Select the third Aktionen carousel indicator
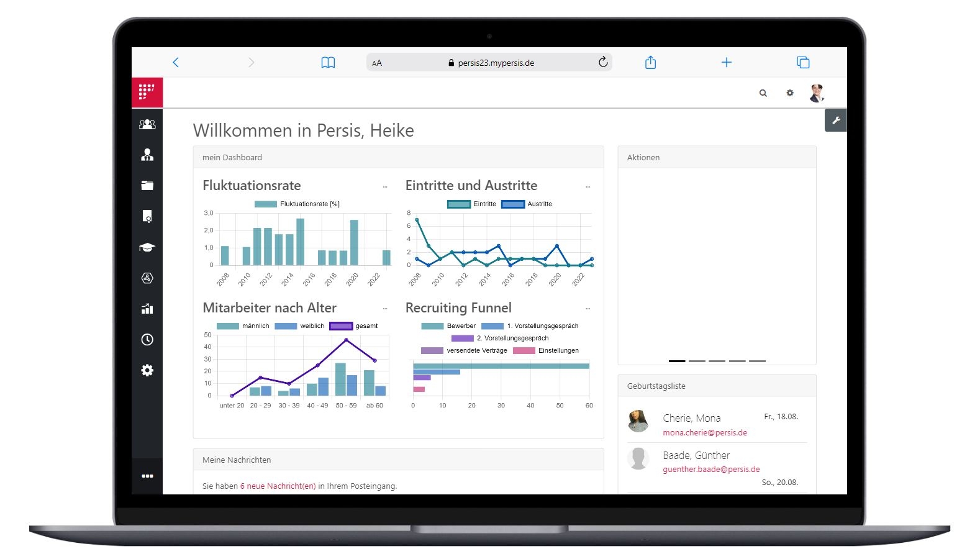980x559 pixels. pos(717,361)
